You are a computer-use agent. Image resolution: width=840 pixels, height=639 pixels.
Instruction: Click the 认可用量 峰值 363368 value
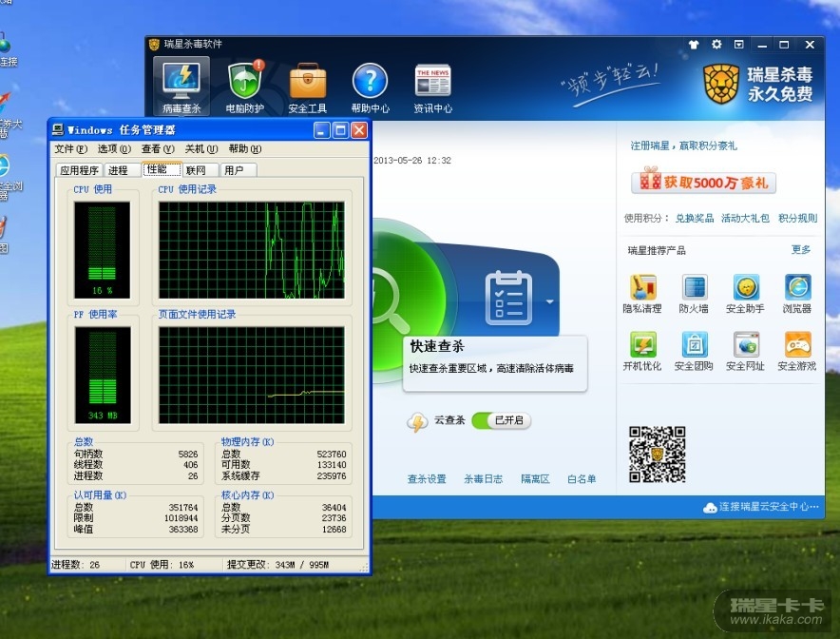click(x=182, y=529)
